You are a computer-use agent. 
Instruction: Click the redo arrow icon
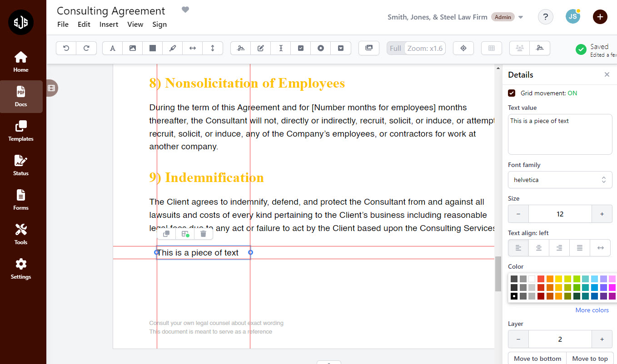click(x=86, y=48)
